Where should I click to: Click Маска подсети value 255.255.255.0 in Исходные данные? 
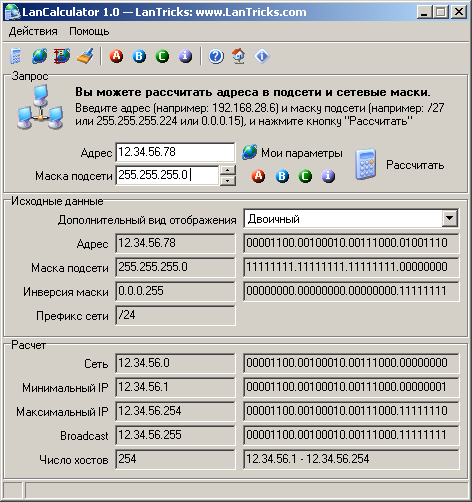(x=175, y=267)
